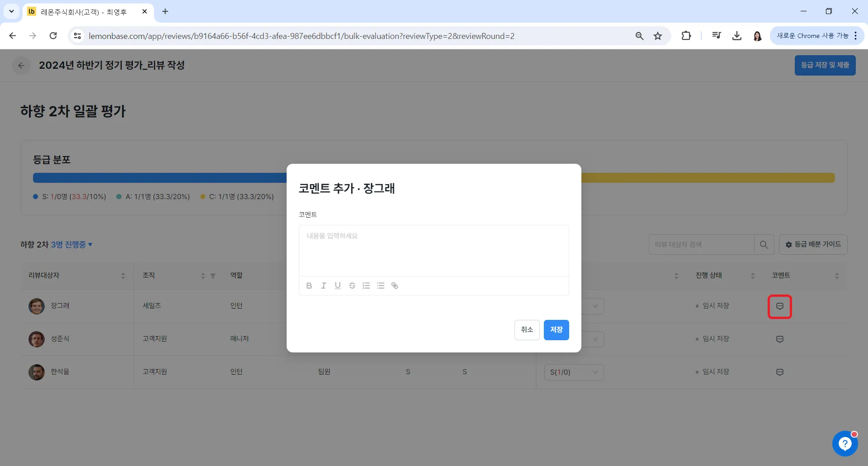
Task: Open Chrome extensions puzzle icon
Action: pos(686,36)
